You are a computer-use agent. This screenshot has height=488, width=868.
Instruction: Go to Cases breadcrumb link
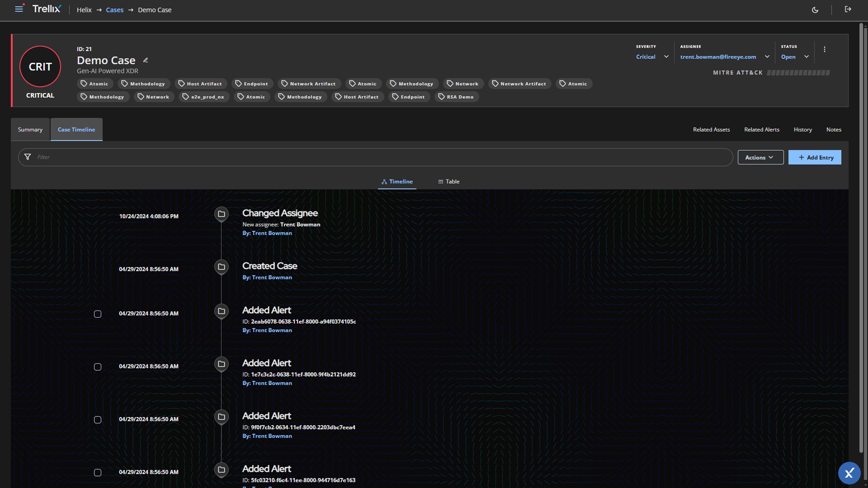(114, 10)
